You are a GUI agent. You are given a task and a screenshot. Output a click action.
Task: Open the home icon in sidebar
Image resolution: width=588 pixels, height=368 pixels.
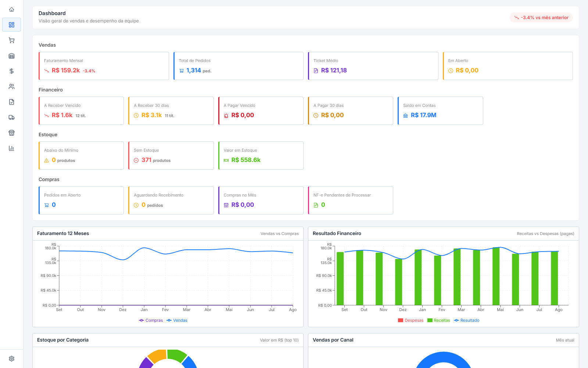coord(11,10)
